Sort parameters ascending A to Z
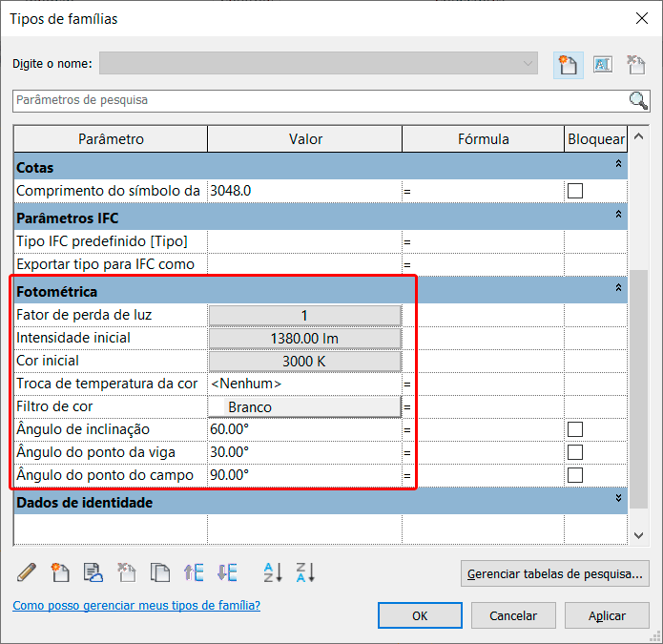The image size is (663, 644). click(x=272, y=572)
